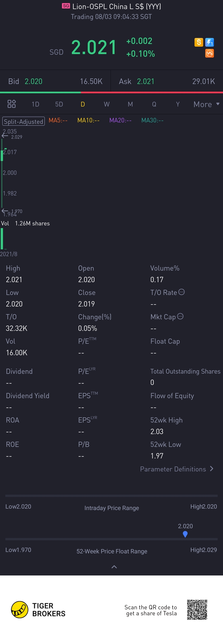Toggle the Split-Adjusted chart option
Image resolution: width=223 pixels, height=644 pixels.
24,122
